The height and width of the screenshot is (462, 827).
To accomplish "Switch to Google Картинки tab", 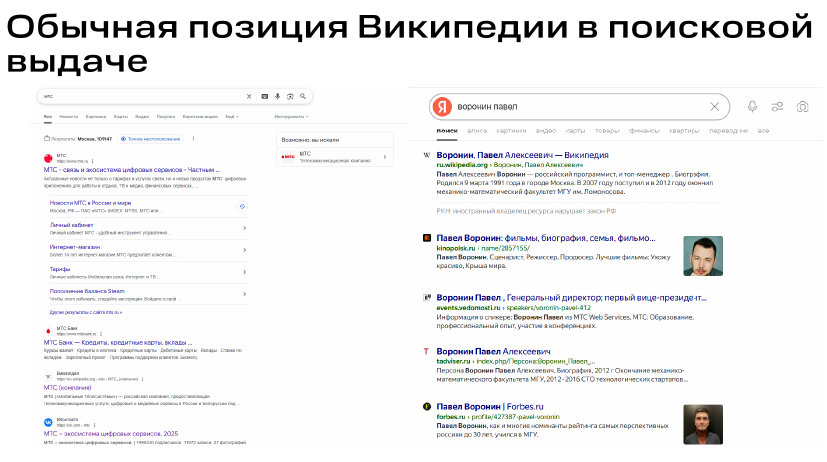I will point(96,117).
